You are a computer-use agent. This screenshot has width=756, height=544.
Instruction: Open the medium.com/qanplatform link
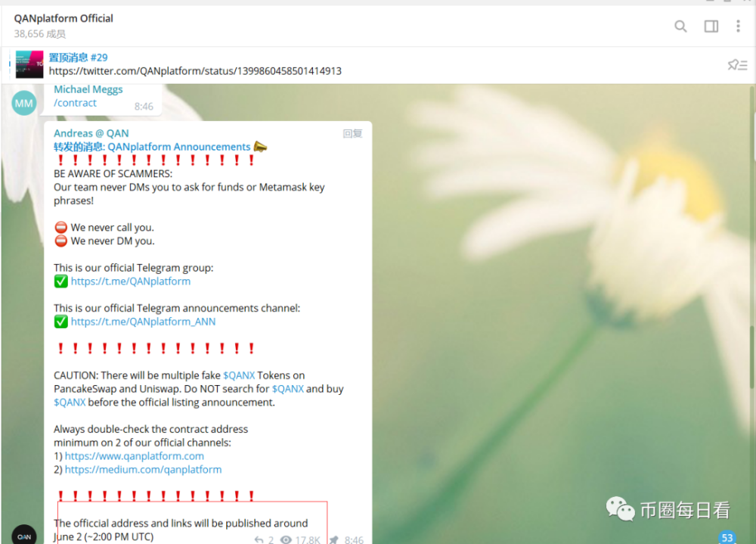point(143,470)
